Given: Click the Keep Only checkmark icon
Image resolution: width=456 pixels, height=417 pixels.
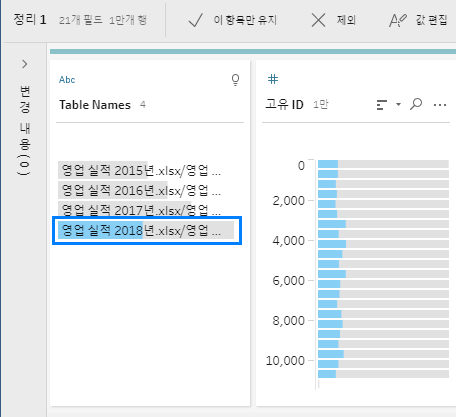Looking at the screenshot, I should [195, 20].
